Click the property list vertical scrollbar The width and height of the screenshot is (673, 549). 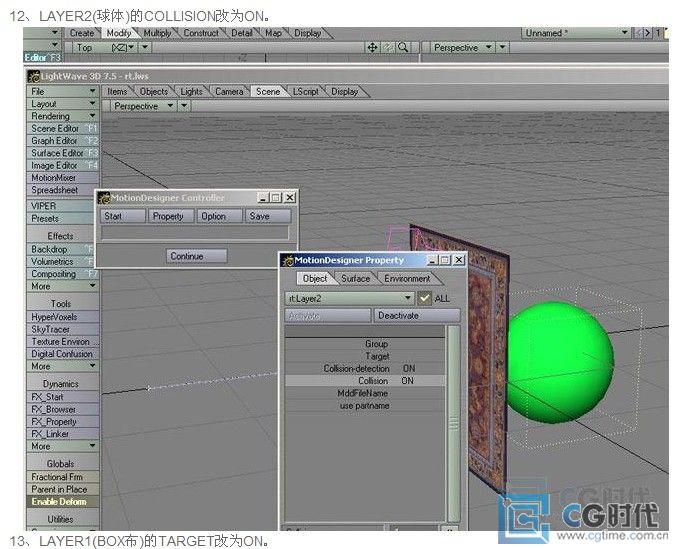(x=454, y=423)
